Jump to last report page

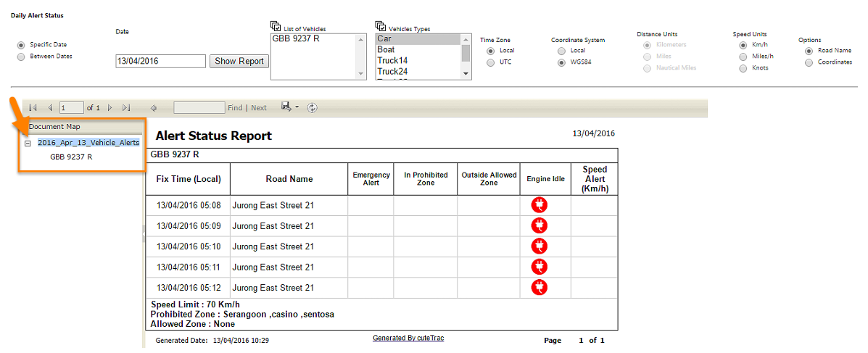coord(127,108)
